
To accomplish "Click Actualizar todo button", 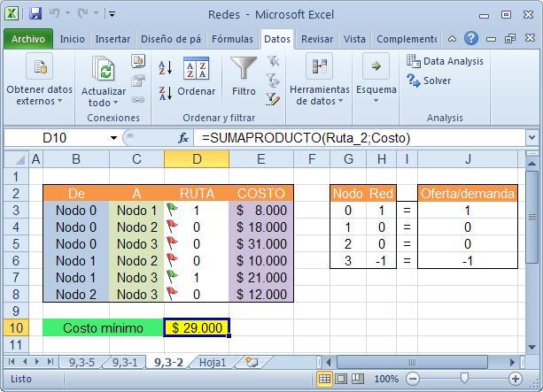I will point(104,80).
